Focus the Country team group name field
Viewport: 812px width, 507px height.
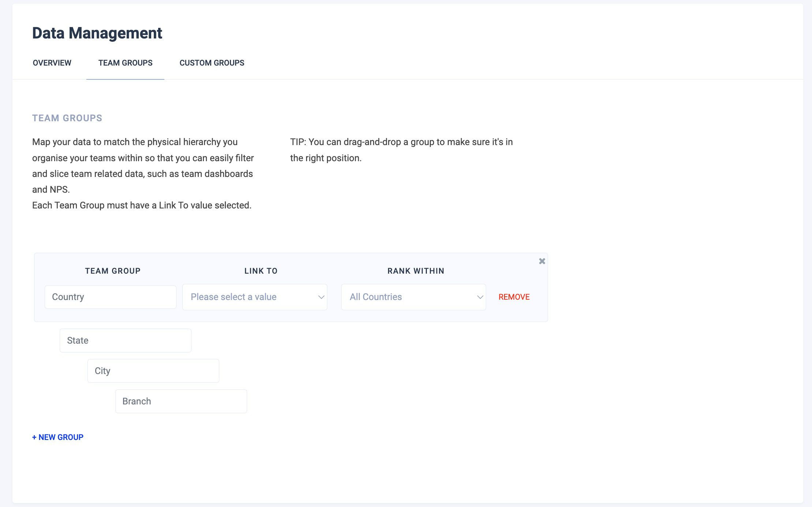tap(110, 297)
